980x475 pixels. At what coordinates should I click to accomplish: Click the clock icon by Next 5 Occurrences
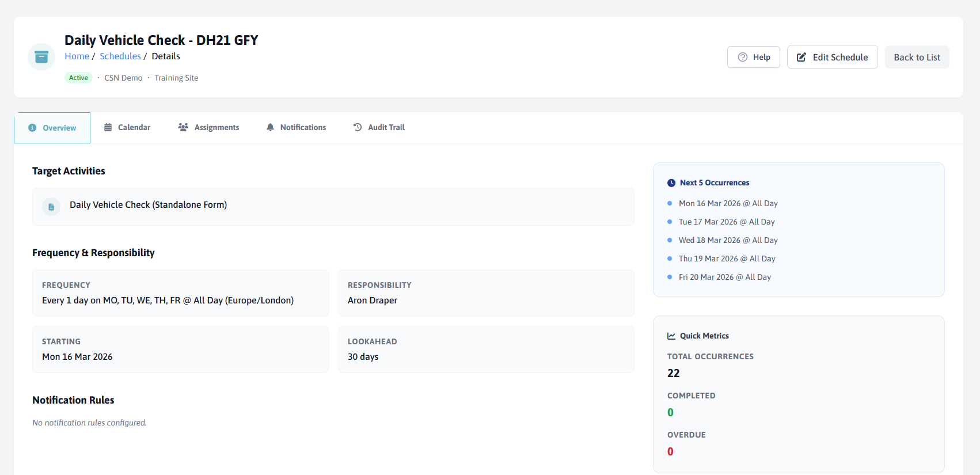pyautogui.click(x=671, y=183)
